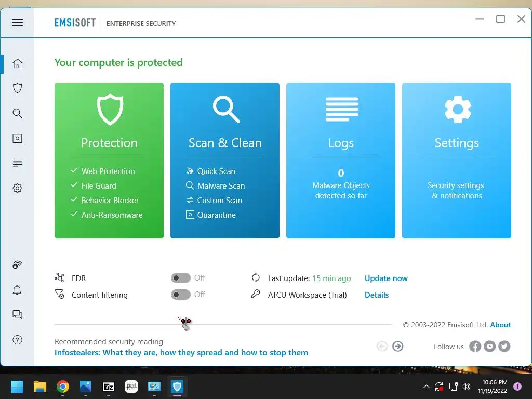Click the Protection tile title
Viewport: 532px width, 399px height.
[109, 143]
